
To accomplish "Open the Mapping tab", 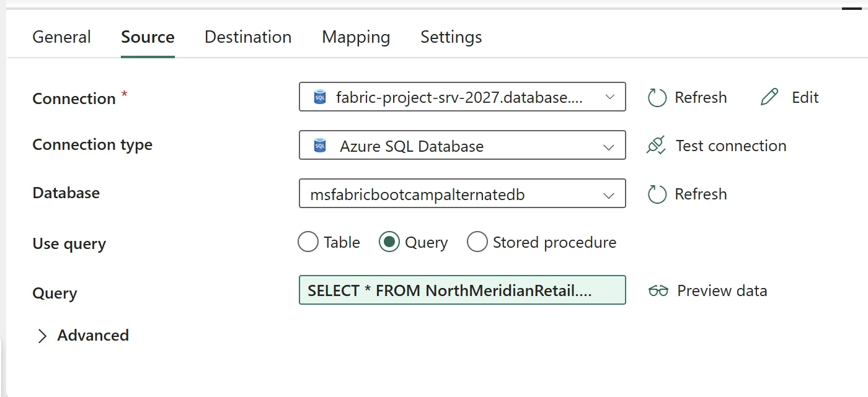I will click(x=356, y=37).
